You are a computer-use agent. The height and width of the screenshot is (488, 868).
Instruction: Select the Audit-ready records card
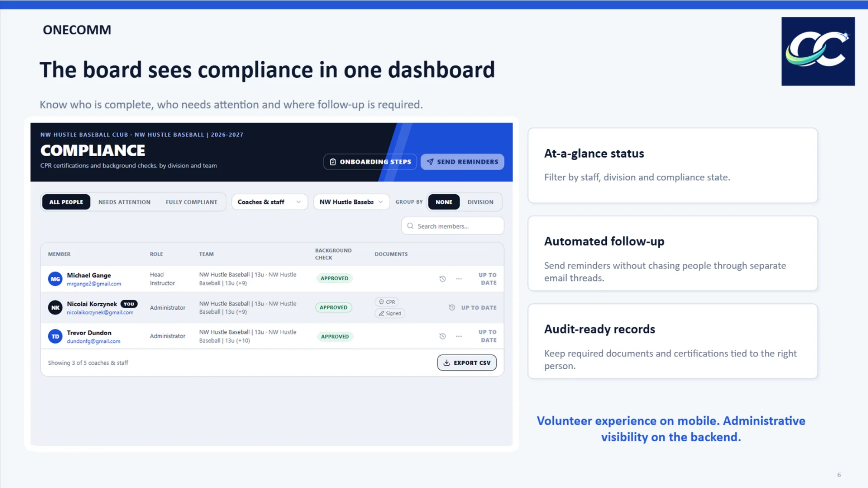pyautogui.click(x=672, y=341)
